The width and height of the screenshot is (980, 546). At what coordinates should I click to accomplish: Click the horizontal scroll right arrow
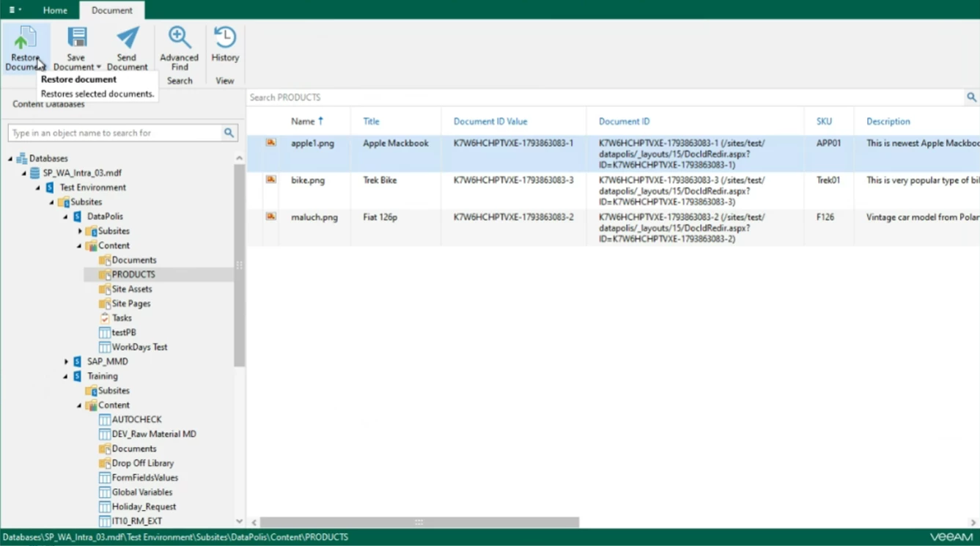click(973, 523)
